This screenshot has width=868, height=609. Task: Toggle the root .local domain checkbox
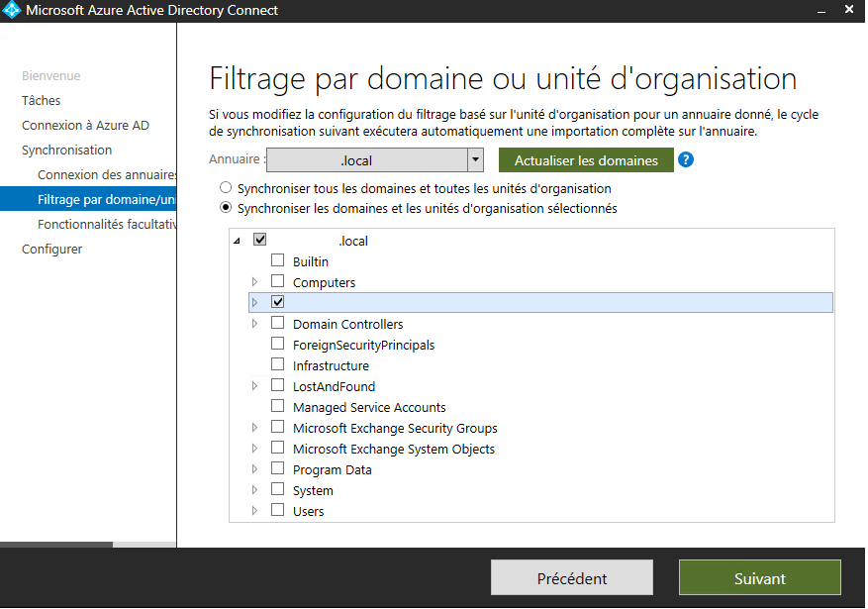259,240
